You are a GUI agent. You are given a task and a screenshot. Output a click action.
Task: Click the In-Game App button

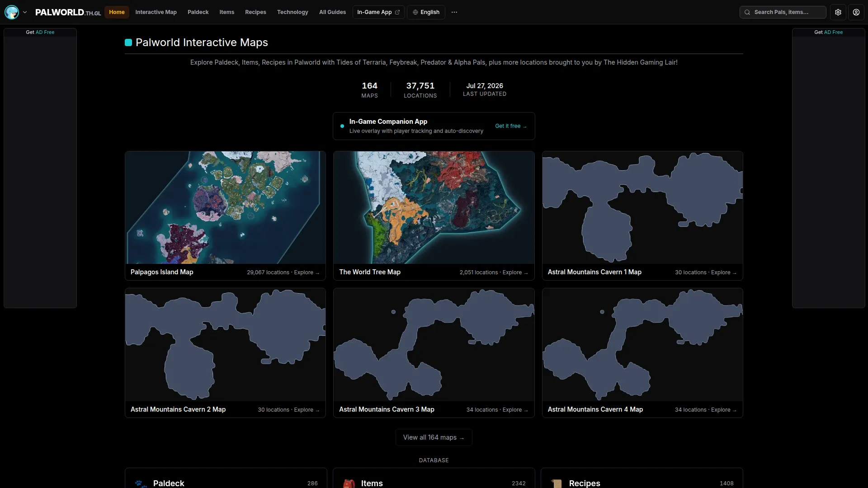point(378,12)
